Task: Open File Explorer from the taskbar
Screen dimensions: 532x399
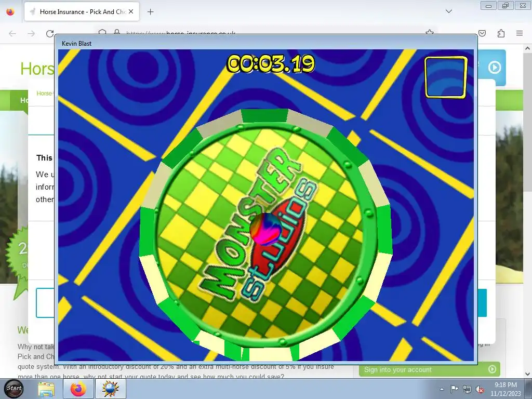Action: 46,389
